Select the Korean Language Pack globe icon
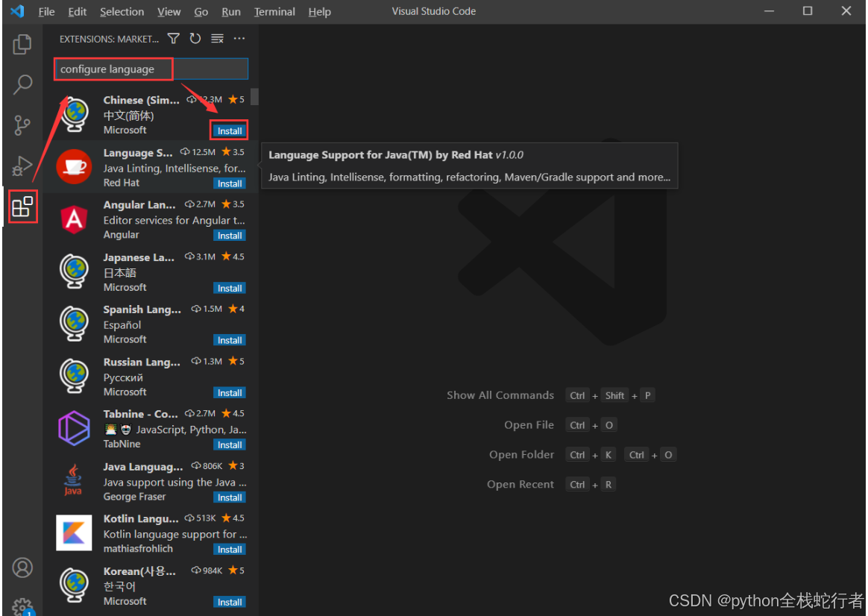This screenshot has height=616, width=868. 74,585
